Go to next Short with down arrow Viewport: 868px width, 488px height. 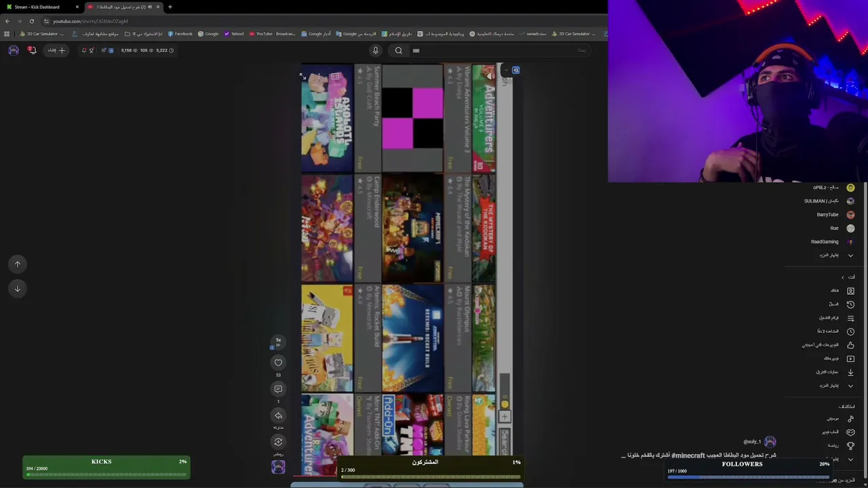tap(18, 289)
